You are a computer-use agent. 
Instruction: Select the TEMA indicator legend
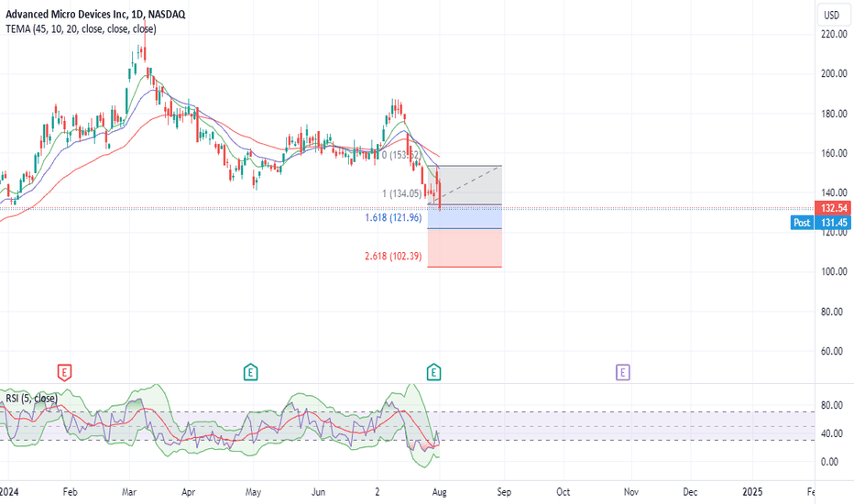coord(82,29)
